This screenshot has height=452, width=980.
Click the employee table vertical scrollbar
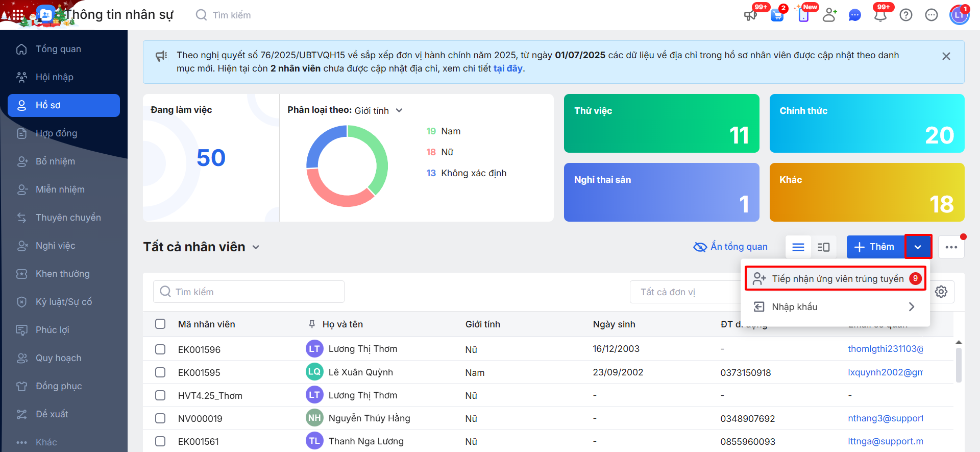(x=959, y=365)
